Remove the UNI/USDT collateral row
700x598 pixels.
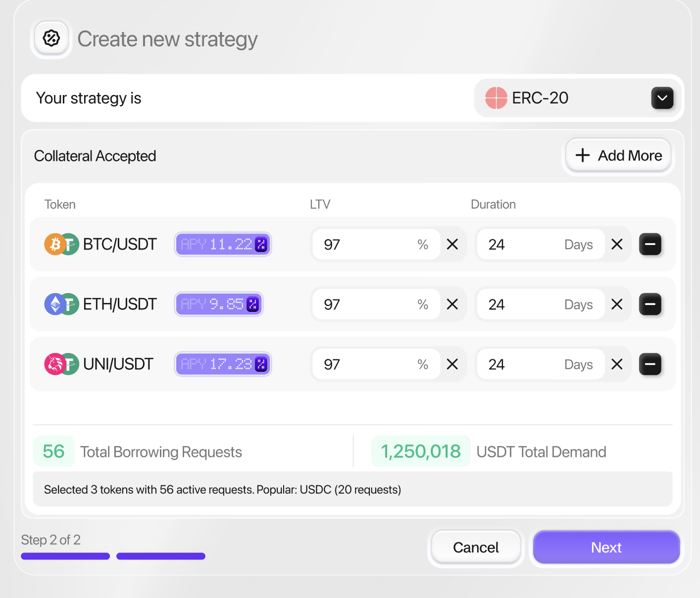[x=650, y=364]
